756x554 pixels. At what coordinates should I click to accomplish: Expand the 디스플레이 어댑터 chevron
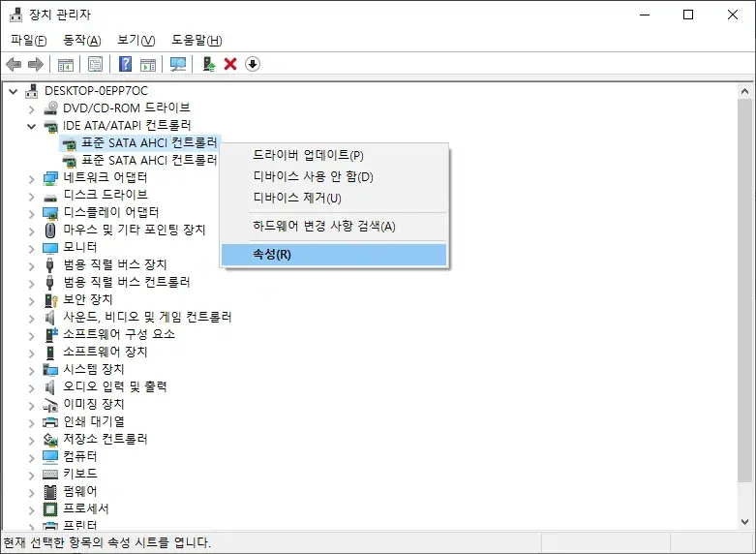[x=31, y=213]
